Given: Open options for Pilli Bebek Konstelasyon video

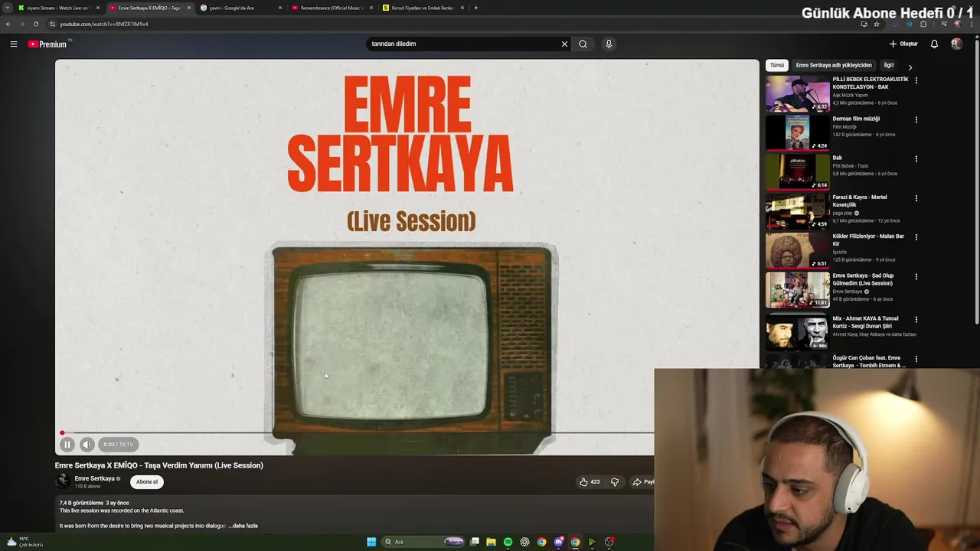Looking at the screenshot, I should tap(916, 80).
